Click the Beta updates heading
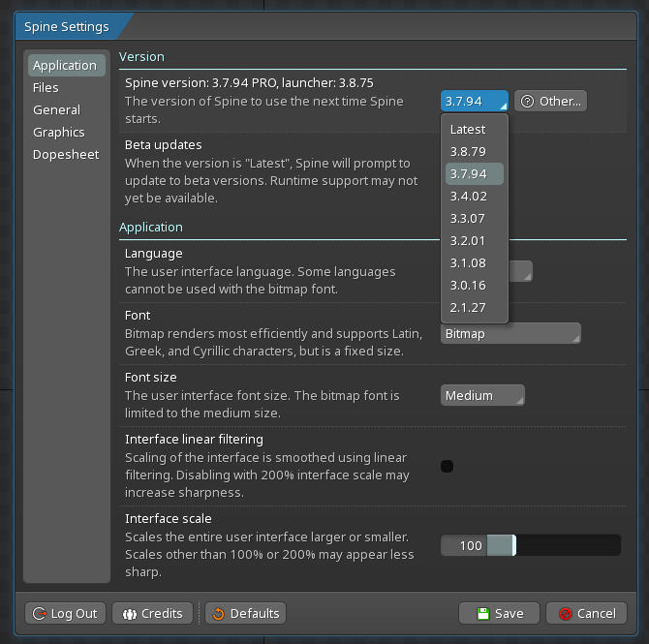This screenshot has width=649, height=644. click(x=164, y=145)
